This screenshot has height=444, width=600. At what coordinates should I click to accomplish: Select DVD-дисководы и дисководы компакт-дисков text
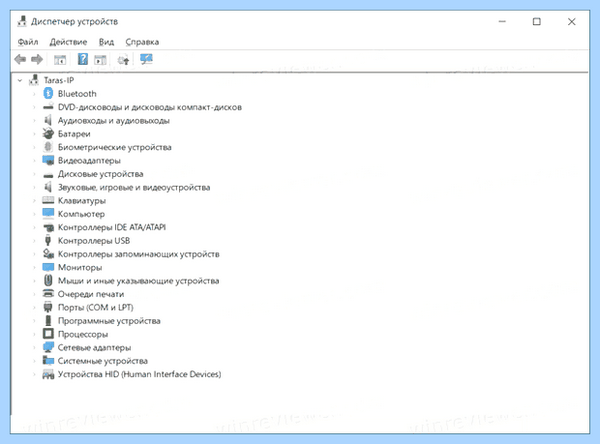click(x=150, y=107)
